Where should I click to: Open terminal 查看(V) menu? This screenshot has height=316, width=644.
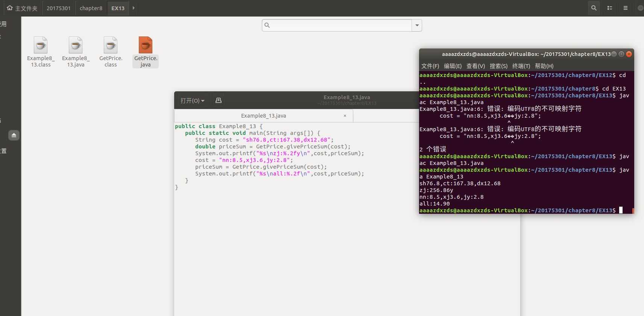476,66
